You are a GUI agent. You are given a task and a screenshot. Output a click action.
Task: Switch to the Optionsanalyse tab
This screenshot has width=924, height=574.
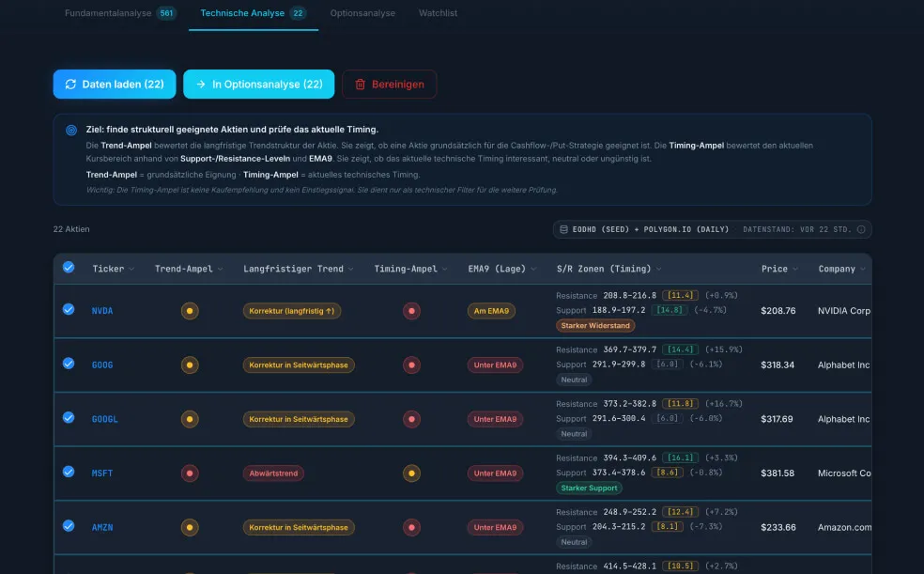pyautogui.click(x=362, y=13)
